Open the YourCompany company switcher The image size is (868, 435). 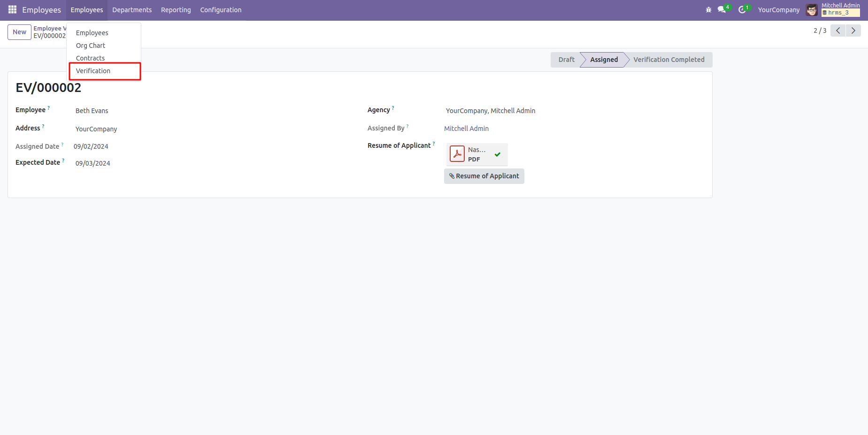(x=778, y=10)
